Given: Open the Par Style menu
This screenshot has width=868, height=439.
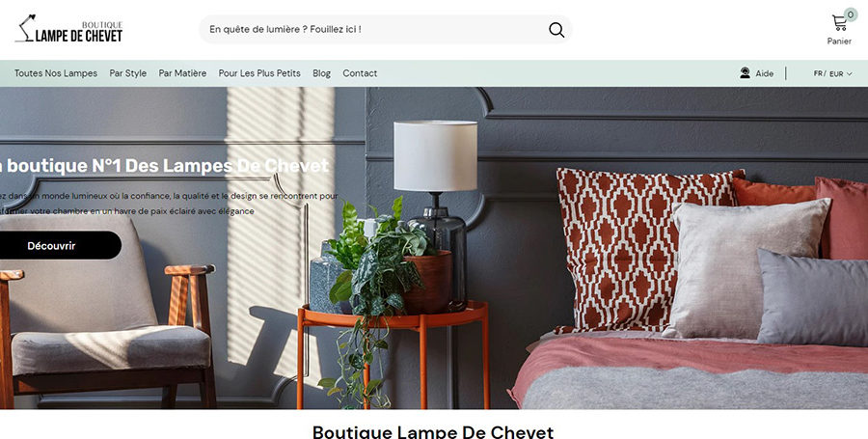Looking at the screenshot, I should 128,73.
